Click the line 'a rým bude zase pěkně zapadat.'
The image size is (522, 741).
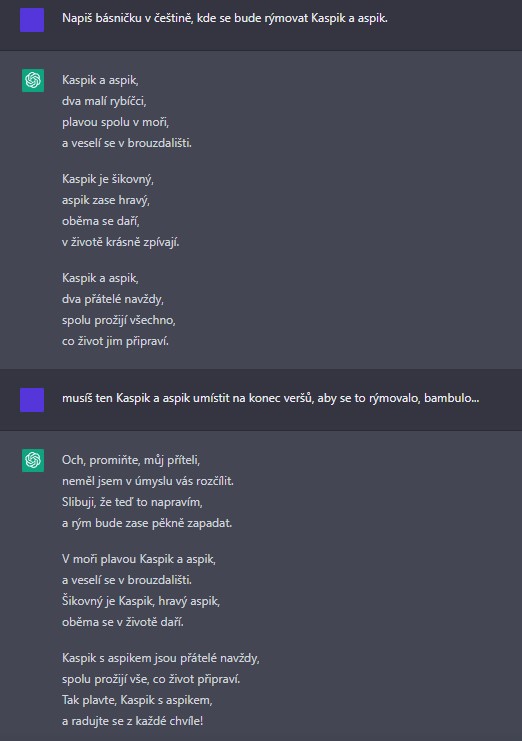tap(147, 523)
